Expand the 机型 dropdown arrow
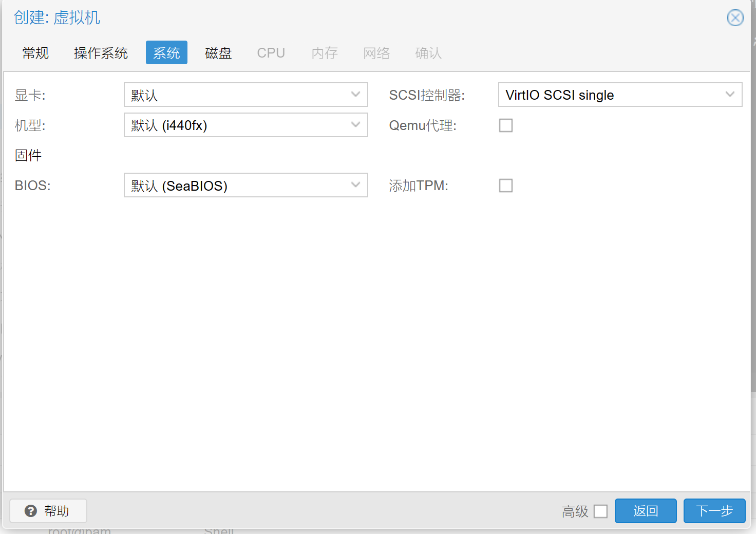This screenshot has height=534, width=756. (x=355, y=125)
